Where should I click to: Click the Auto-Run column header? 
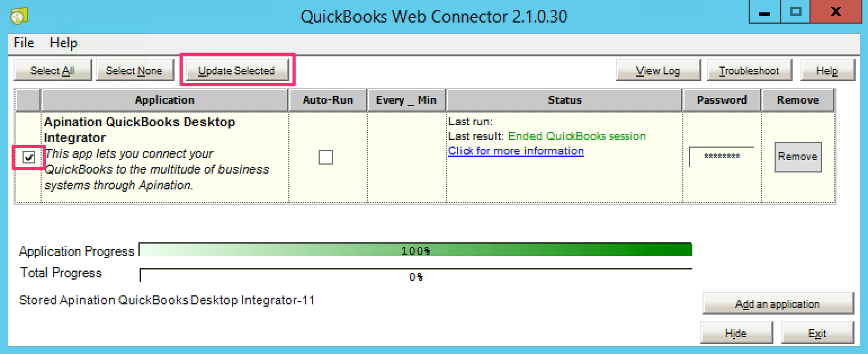pos(328,100)
